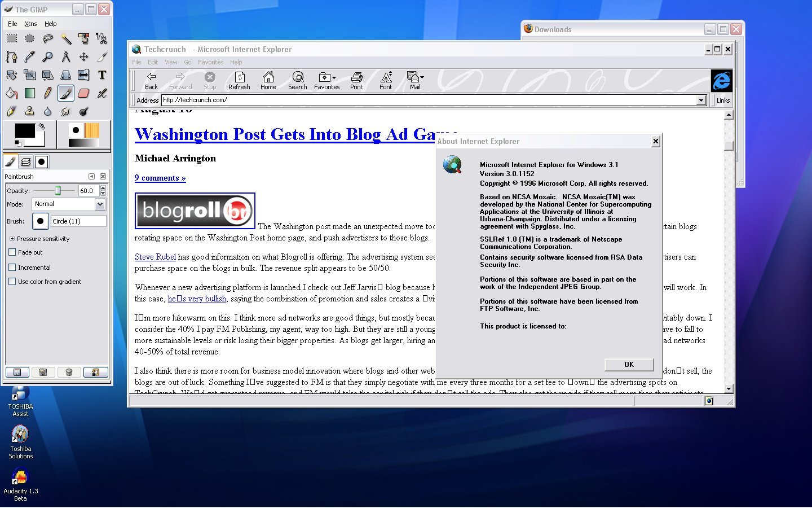Select the Move tool in GIMP
Screen dimensions: 812x508
(x=84, y=56)
